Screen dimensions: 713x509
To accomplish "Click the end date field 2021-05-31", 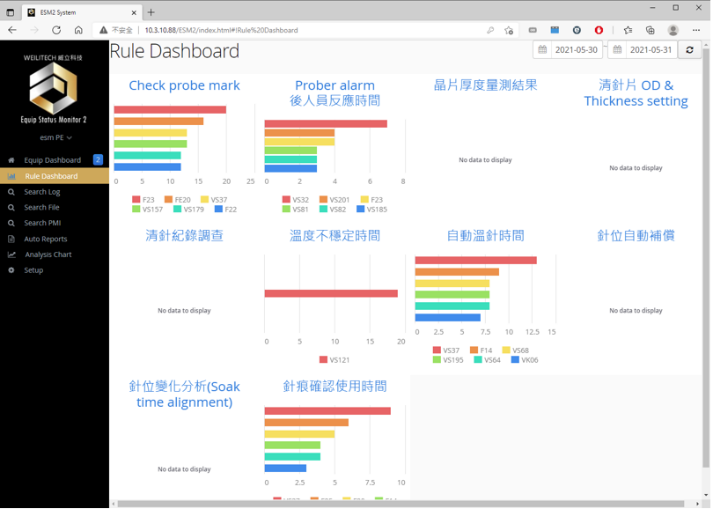I will click(x=651, y=50).
